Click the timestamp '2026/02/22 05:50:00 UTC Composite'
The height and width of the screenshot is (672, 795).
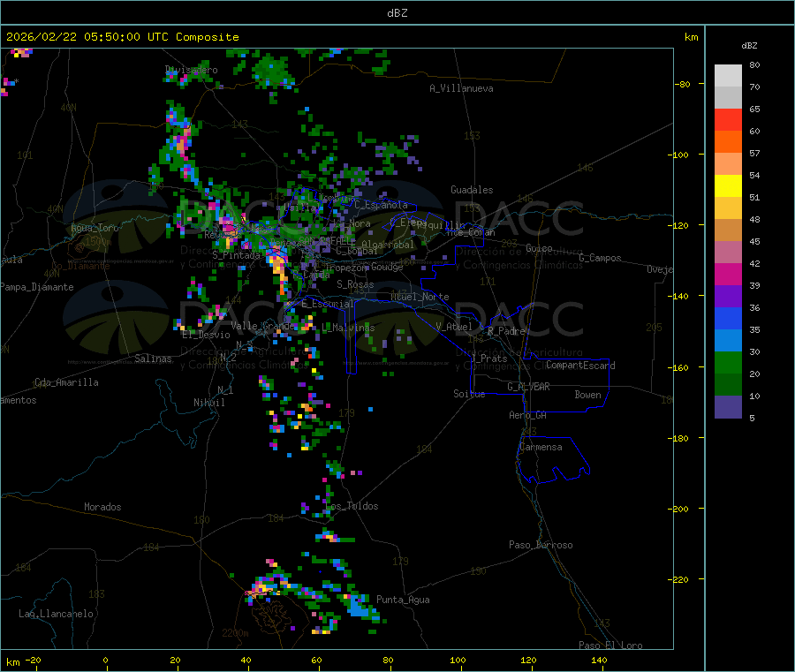[122, 37]
